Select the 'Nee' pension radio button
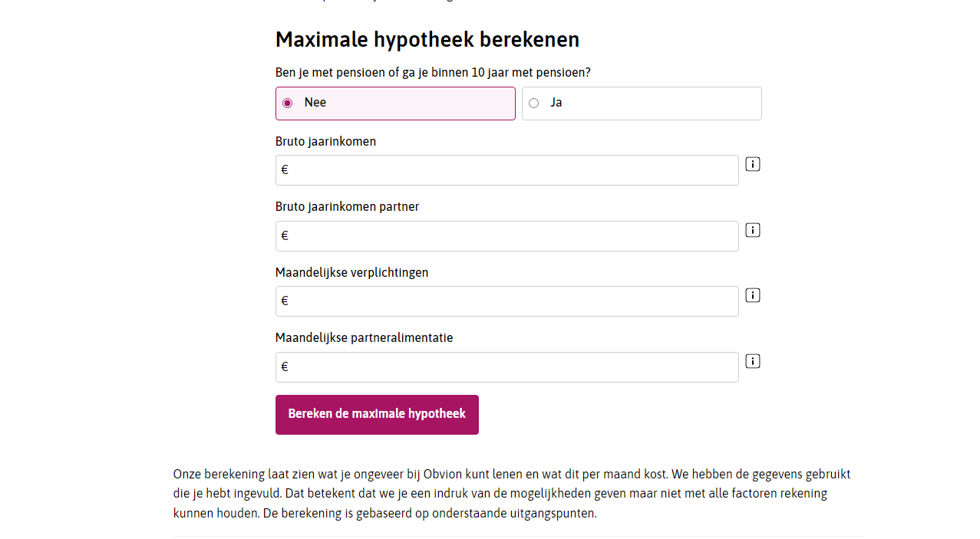 pos(287,104)
